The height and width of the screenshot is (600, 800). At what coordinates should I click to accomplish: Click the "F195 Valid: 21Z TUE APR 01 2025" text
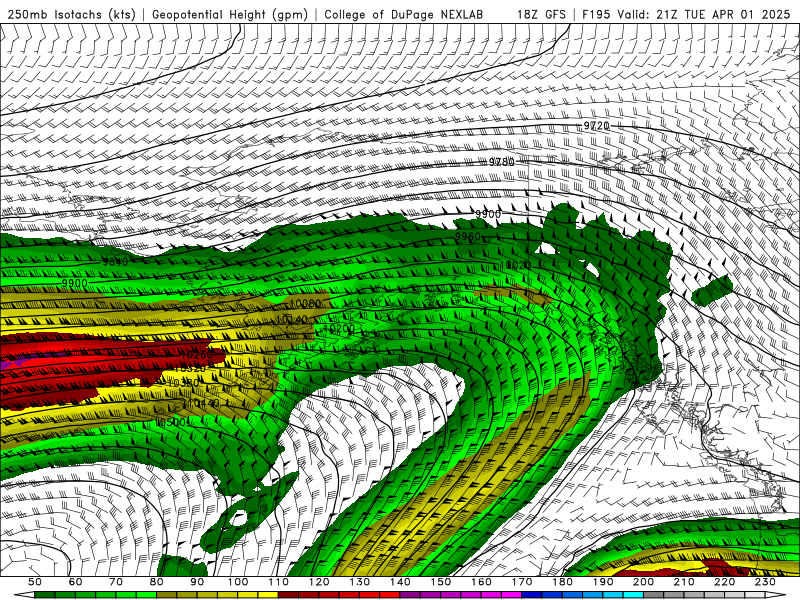(x=686, y=14)
